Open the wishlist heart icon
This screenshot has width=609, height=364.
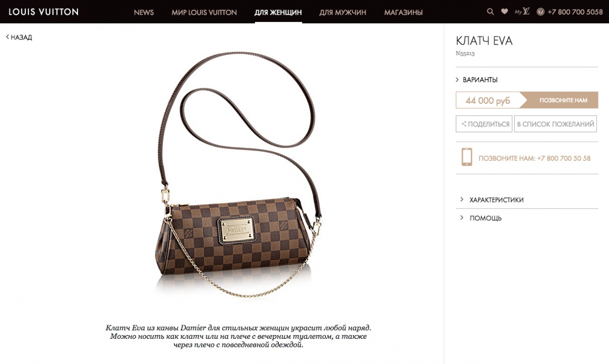point(504,12)
